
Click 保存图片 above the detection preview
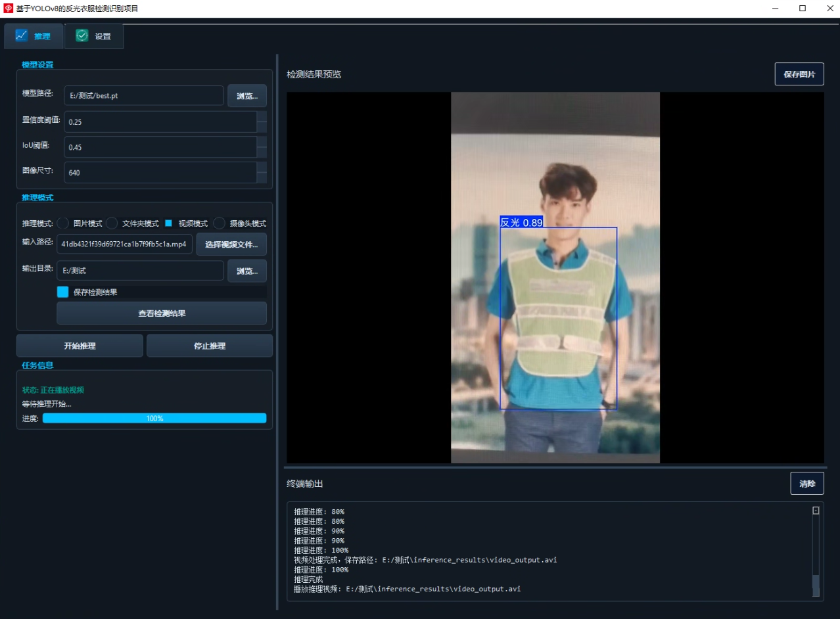point(799,74)
